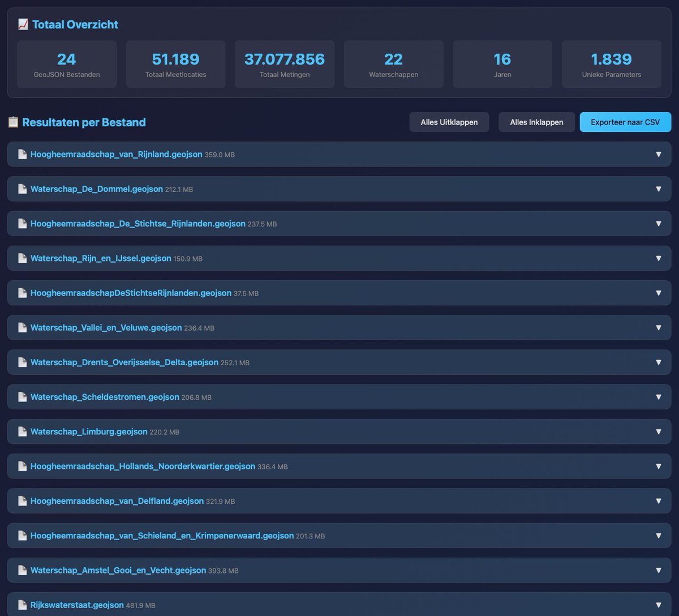Expand HoogheemraadschapDeStichtseRijnlanden 37.5 MB row arrow
Screen dimensions: 679x616
(x=658, y=293)
